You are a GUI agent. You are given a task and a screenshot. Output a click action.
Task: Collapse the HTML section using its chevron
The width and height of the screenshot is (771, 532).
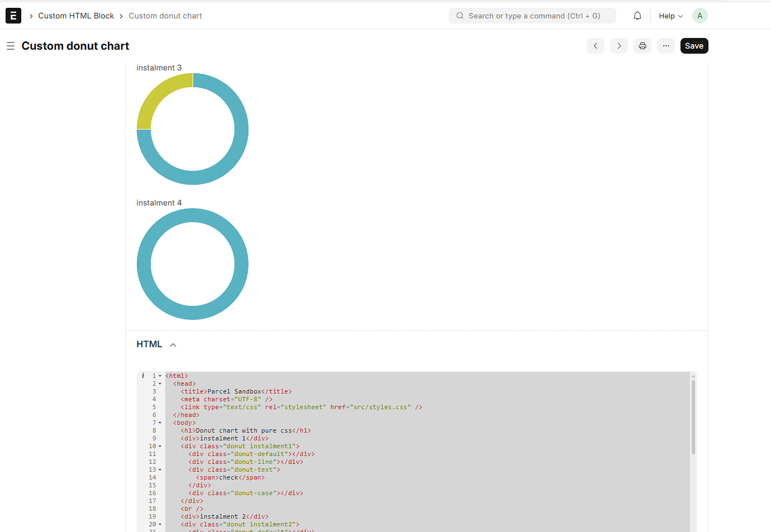173,344
